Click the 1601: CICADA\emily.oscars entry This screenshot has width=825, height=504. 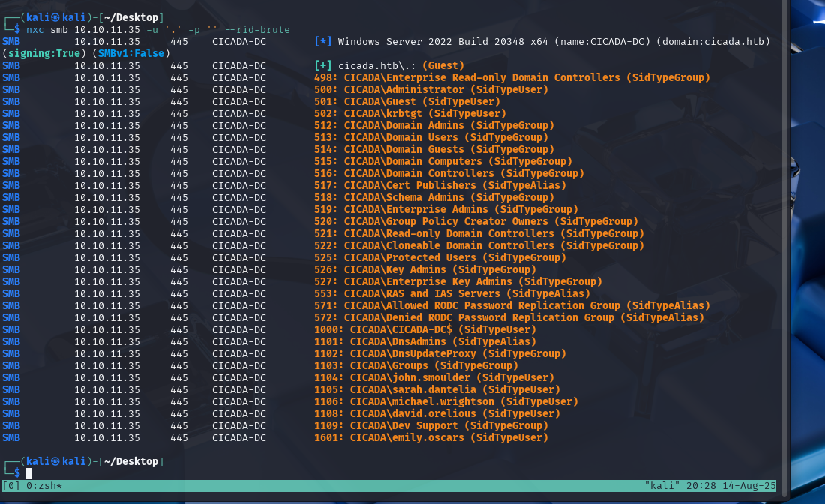(431, 438)
